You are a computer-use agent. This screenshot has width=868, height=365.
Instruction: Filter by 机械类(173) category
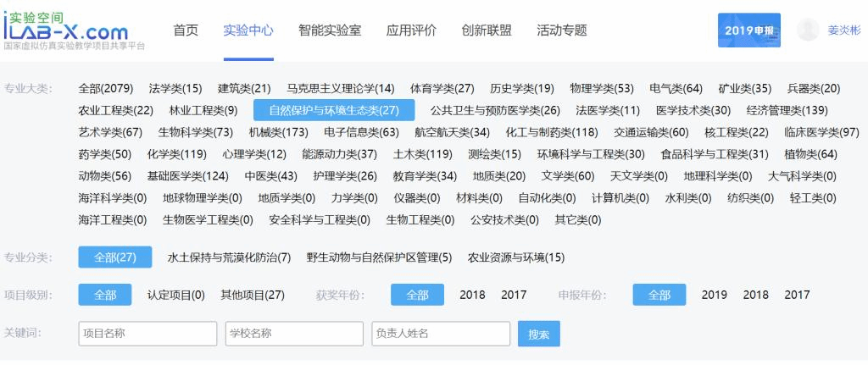[x=278, y=132]
